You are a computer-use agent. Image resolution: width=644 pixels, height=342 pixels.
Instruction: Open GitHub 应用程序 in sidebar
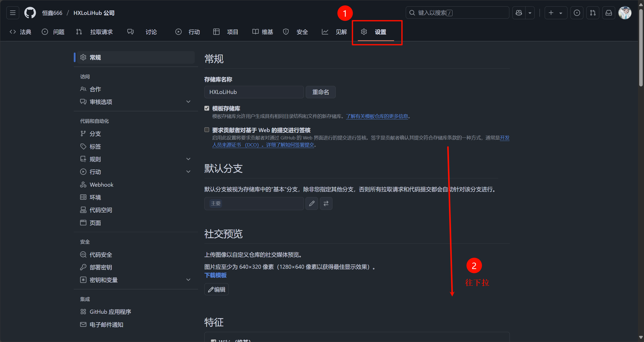click(136, 312)
